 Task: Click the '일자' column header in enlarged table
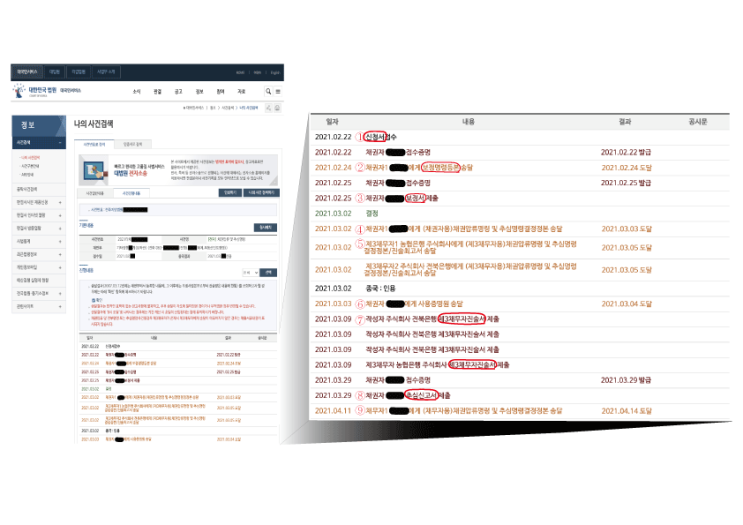pyautogui.click(x=332, y=122)
